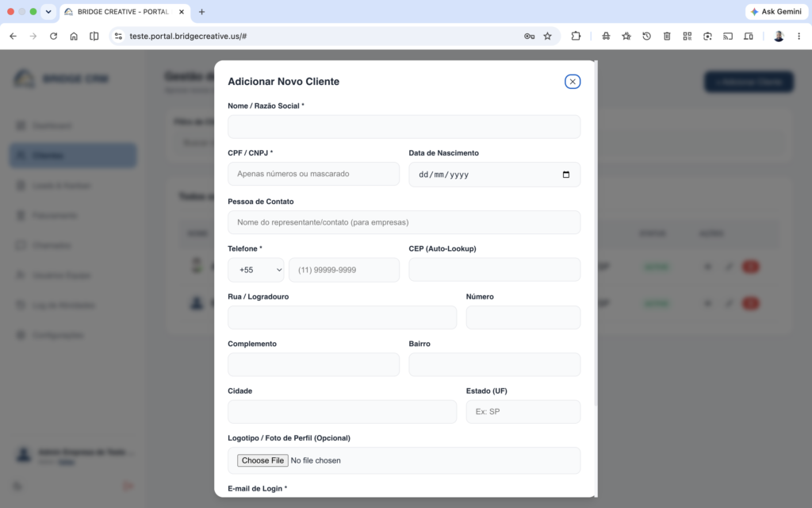This screenshot has height=508, width=812.
Task: Click the Nome / Razão Social field
Action: (404, 126)
